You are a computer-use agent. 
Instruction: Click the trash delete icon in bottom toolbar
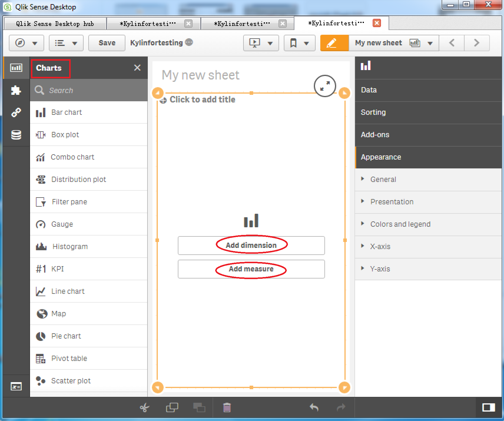pos(227,407)
